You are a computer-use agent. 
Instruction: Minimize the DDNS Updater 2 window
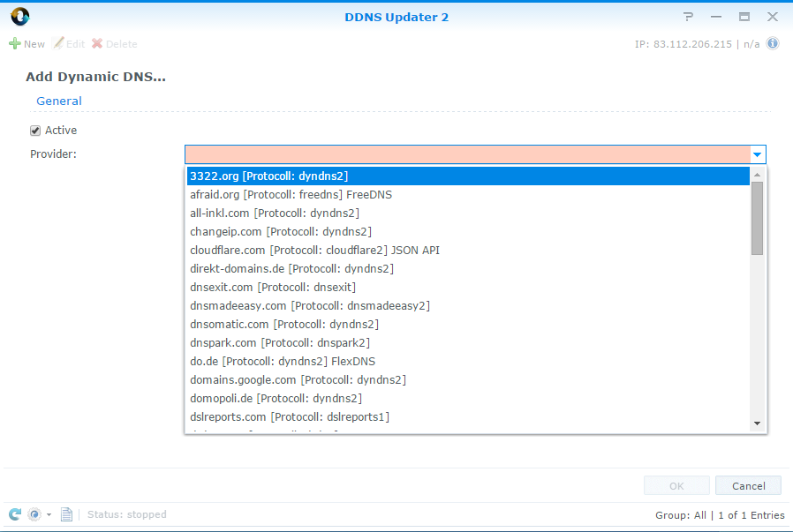(x=715, y=17)
